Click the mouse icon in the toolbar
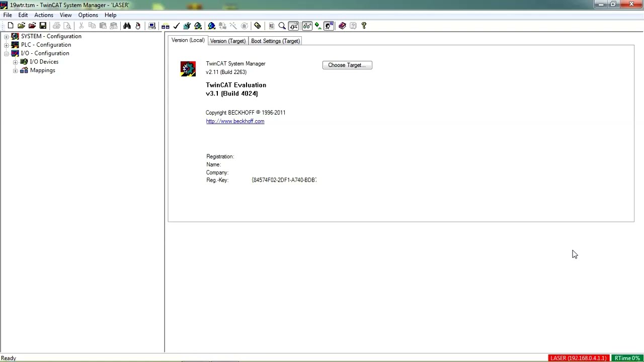The width and height of the screenshot is (644, 362). click(138, 26)
